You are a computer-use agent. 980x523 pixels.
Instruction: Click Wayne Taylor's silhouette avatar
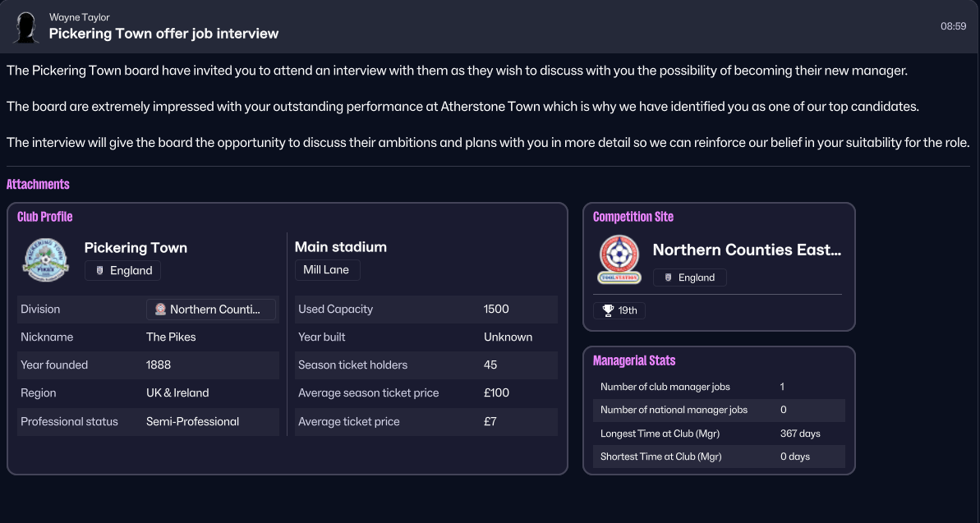pos(25,27)
